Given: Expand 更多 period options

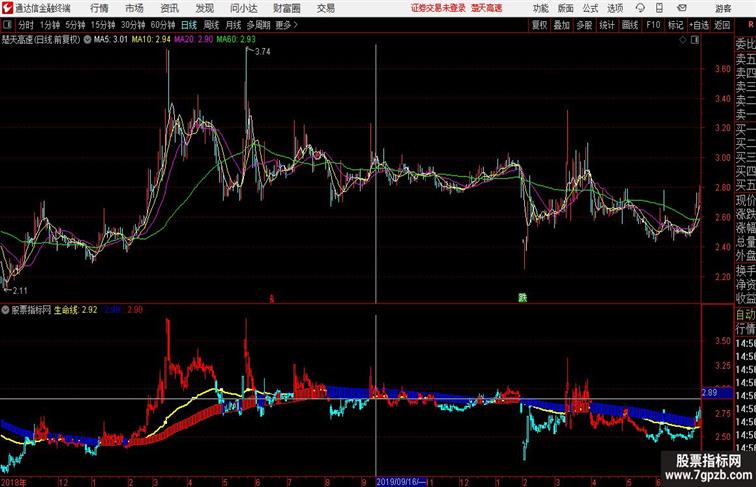Looking at the screenshot, I should [286, 25].
